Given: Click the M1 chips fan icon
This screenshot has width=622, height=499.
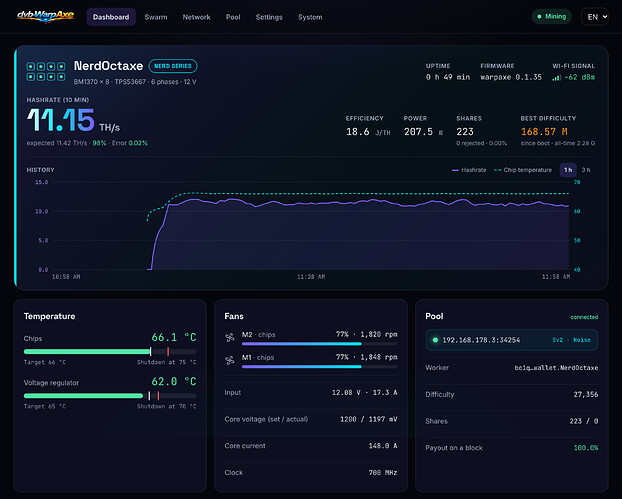Looking at the screenshot, I should (x=230, y=360).
